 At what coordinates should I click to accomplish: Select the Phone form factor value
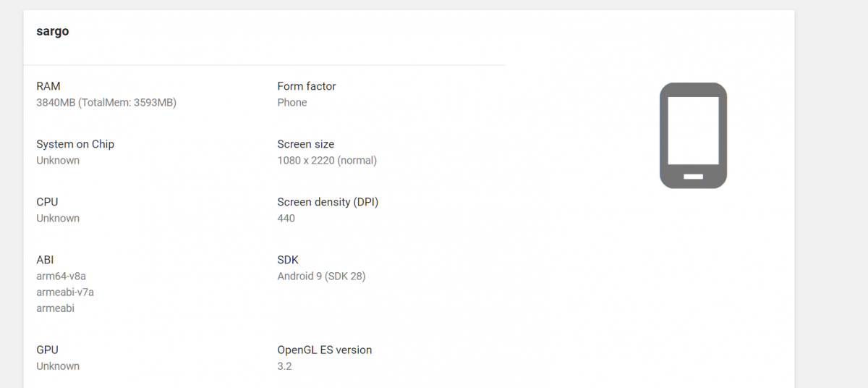(292, 102)
